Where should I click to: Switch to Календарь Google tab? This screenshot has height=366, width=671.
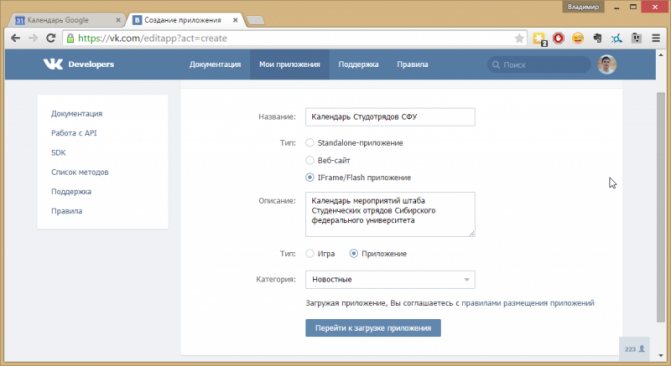click(x=68, y=20)
